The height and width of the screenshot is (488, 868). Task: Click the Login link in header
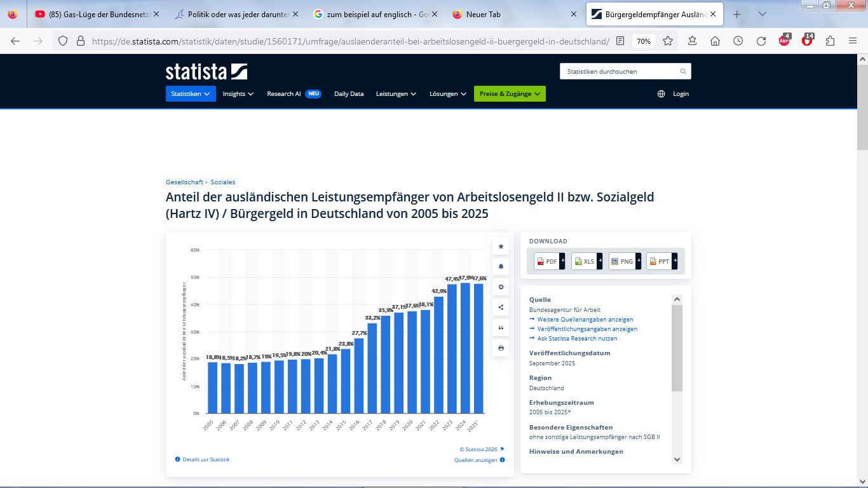click(681, 94)
